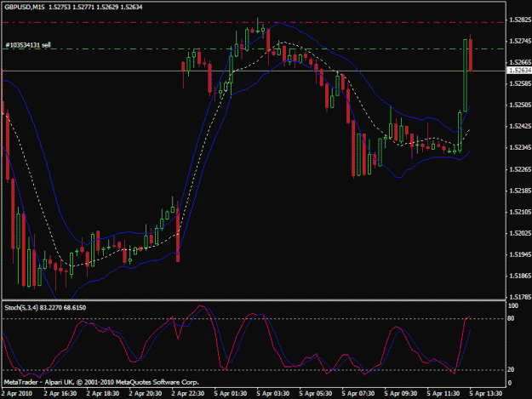Click the stochastic scale value 80
The image size is (532, 399).
(511, 318)
